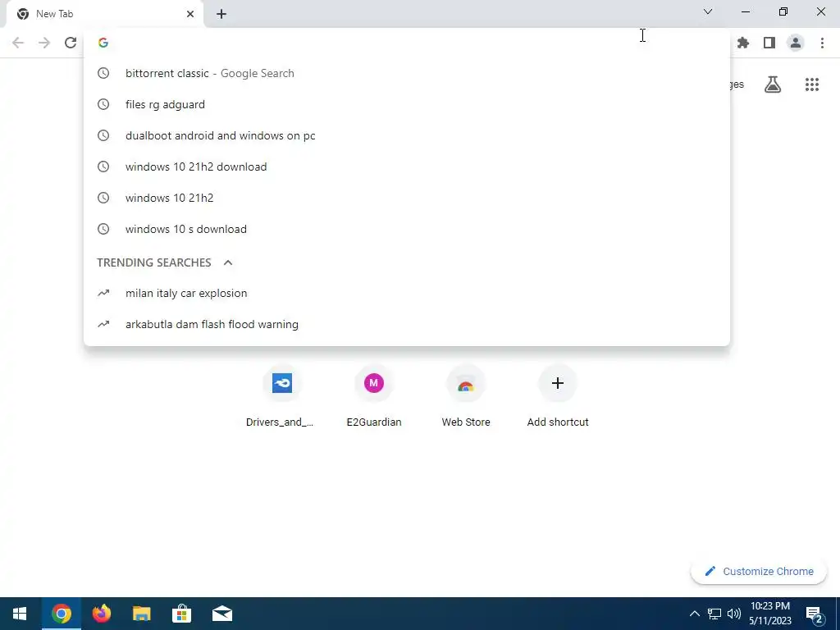Image resolution: width=840 pixels, height=630 pixels.
Task: Pick windows 10 s download suggestion
Action: tap(407, 229)
